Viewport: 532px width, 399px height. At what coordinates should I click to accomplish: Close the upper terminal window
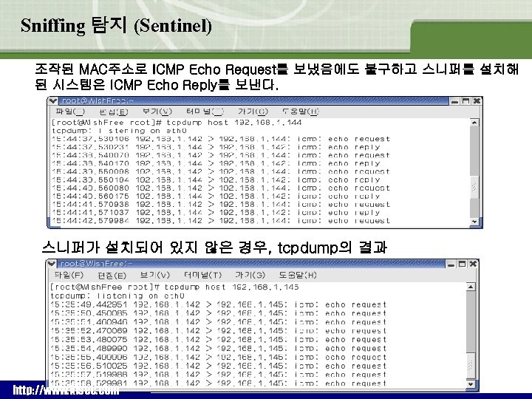[x=477, y=101]
